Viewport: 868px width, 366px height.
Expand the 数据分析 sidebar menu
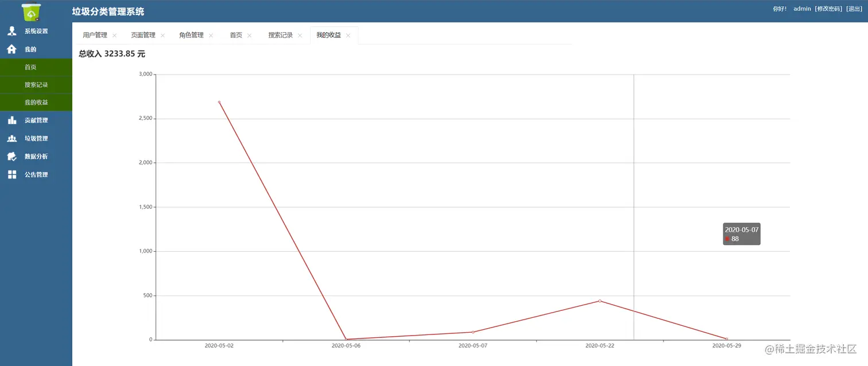tap(36, 157)
